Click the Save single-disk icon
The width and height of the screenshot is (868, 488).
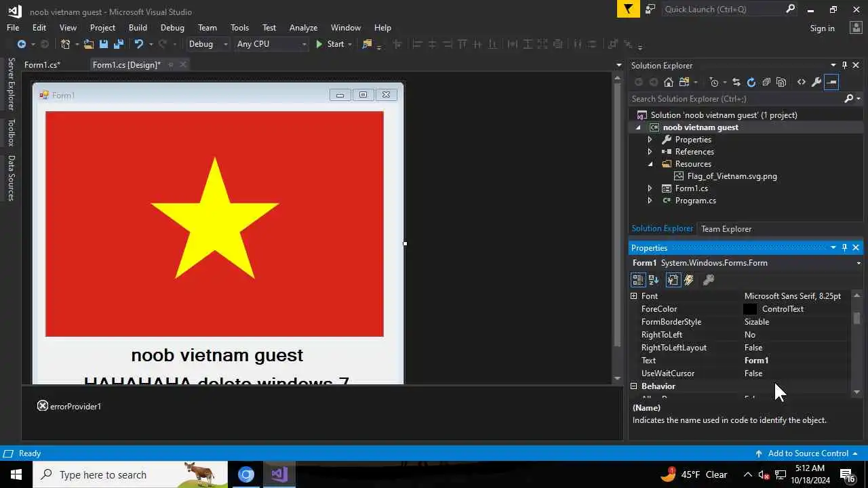104,44
